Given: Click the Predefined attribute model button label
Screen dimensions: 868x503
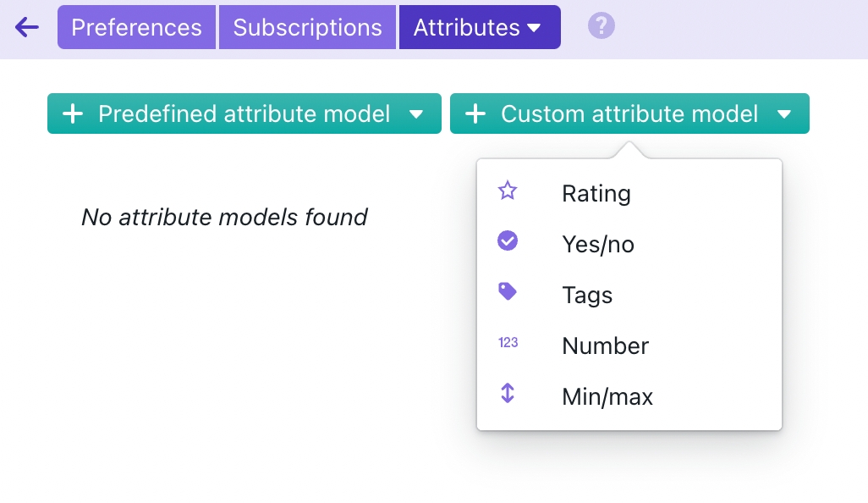Looking at the screenshot, I should [x=244, y=113].
